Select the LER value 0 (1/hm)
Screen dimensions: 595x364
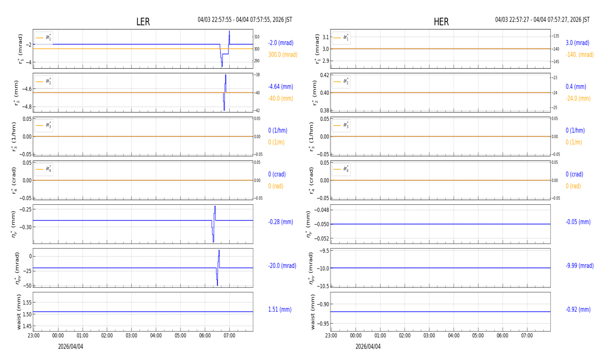point(279,131)
